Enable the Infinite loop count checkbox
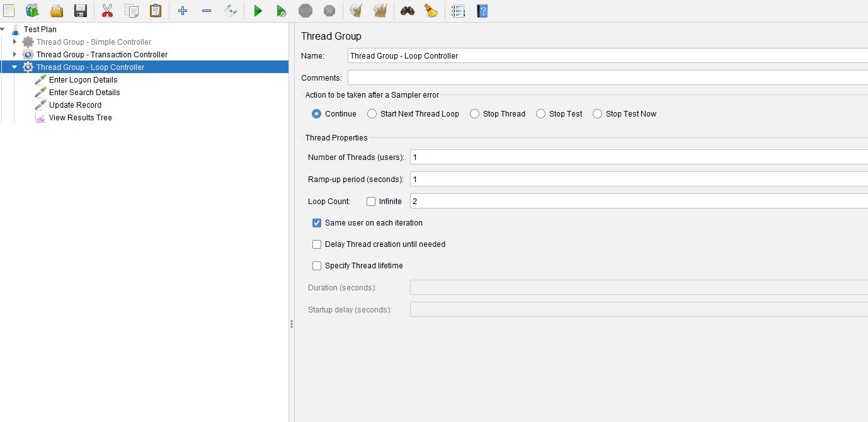 pos(370,201)
